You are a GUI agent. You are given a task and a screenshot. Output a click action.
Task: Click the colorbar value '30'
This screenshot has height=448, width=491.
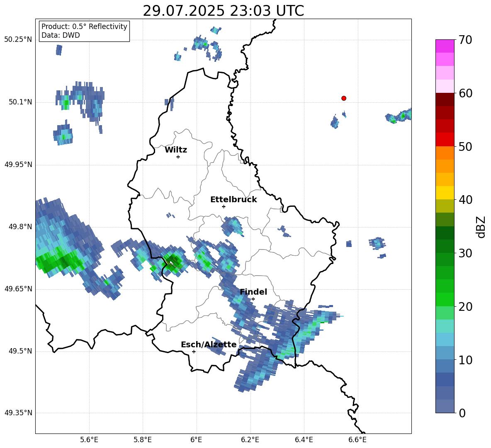(x=465, y=253)
